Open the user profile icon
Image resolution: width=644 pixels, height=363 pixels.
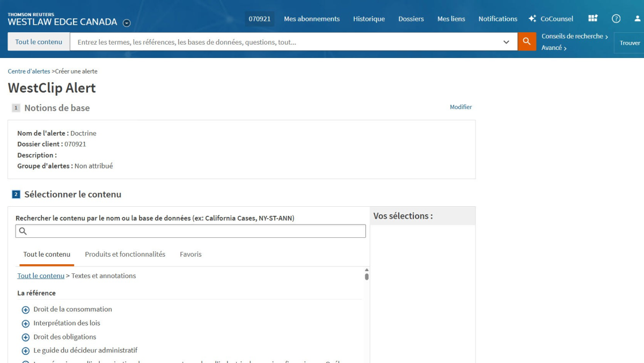click(638, 18)
